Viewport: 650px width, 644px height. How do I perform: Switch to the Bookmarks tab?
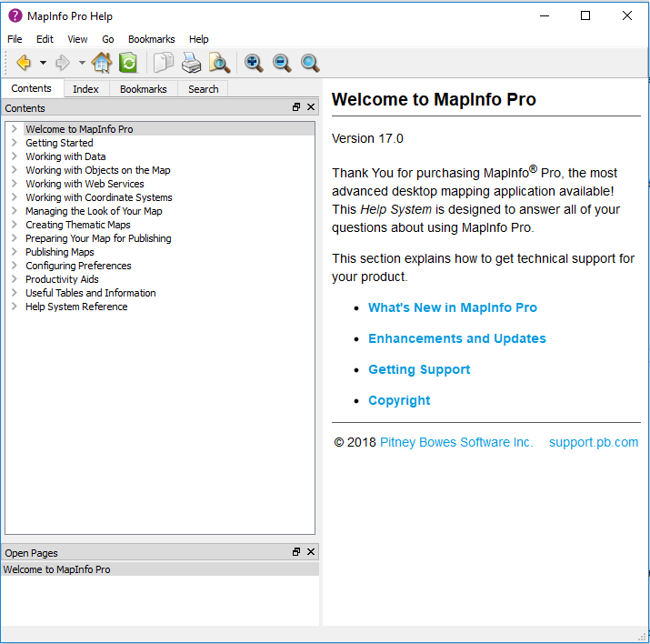click(x=144, y=89)
